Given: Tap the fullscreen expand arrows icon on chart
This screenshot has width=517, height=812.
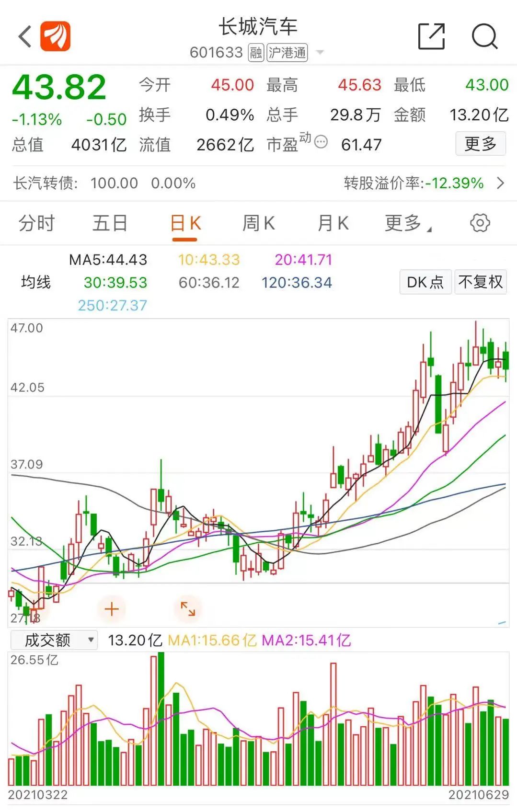Looking at the screenshot, I should click(188, 609).
